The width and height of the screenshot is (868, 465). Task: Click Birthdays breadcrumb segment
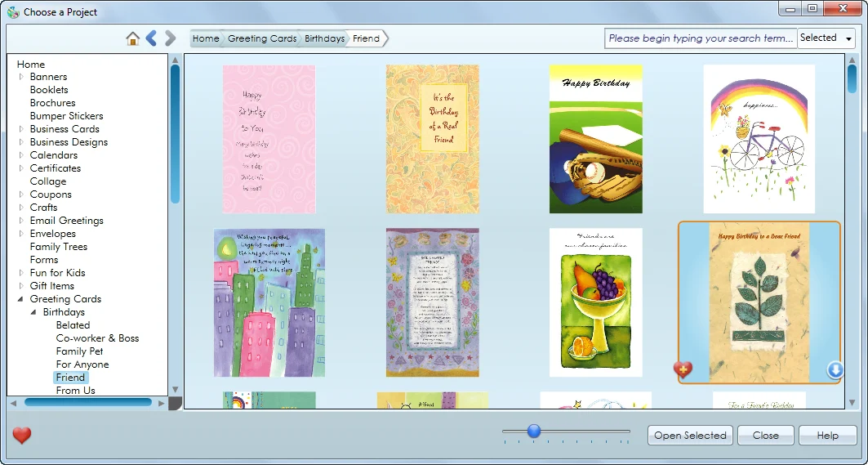[324, 38]
